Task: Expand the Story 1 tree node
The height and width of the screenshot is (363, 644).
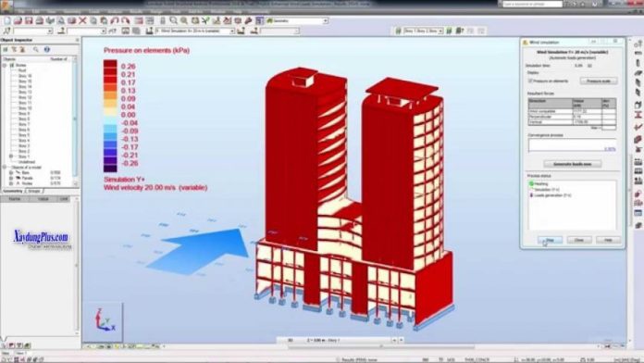Action: tap(11, 156)
